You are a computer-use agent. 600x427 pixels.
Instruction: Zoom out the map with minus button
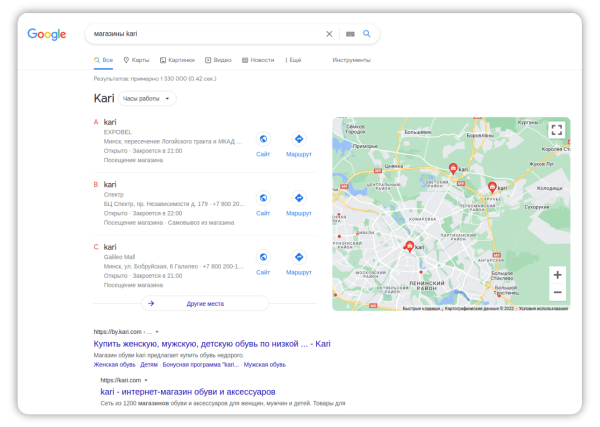coord(558,292)
